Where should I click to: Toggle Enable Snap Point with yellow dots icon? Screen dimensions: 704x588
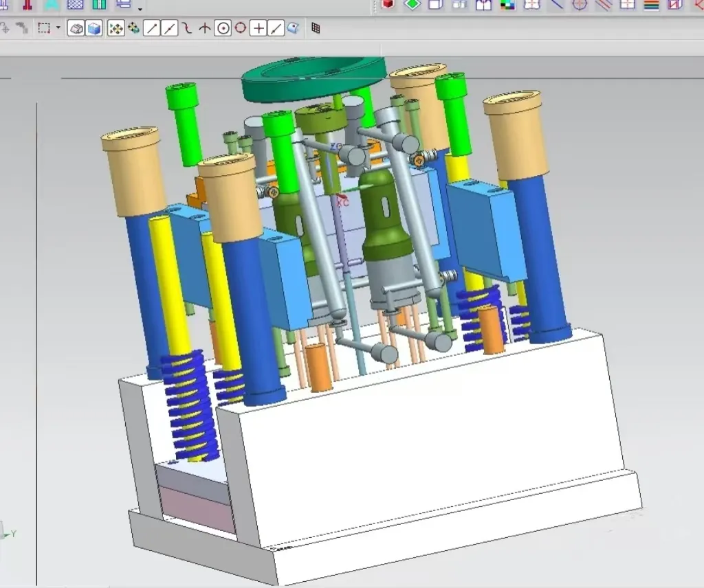coord(115,28)
